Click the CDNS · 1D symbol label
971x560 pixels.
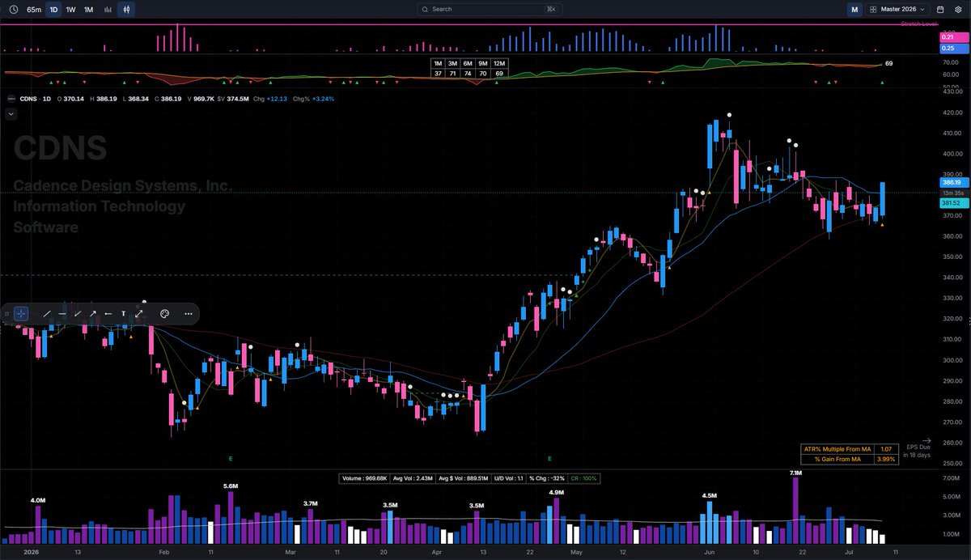35,99
